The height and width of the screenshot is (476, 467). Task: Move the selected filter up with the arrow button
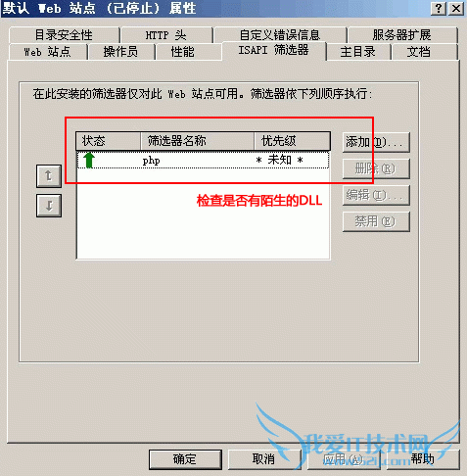point(49,176)
